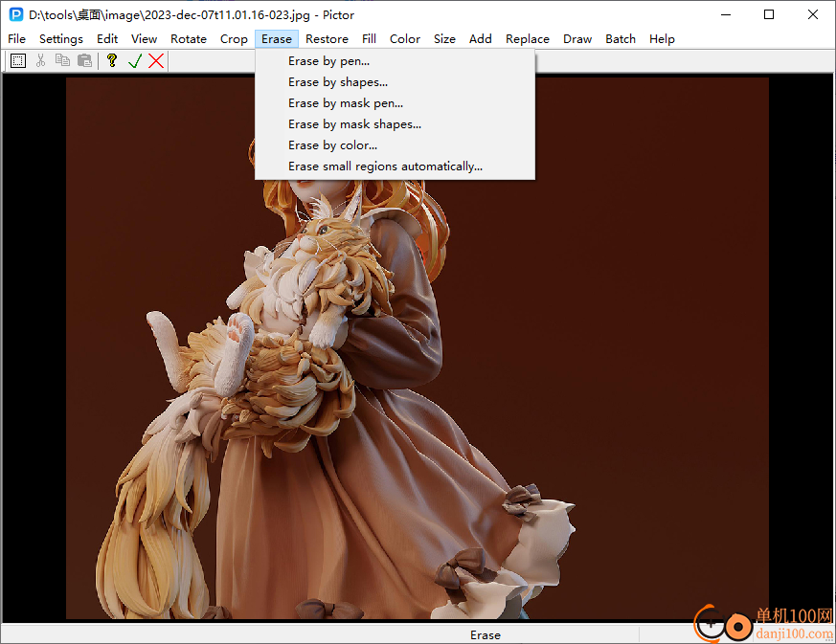Image resolution: width=836 pixels, height=644 pixels.
Task: Open the Settings menu
Action: (61, 39)
